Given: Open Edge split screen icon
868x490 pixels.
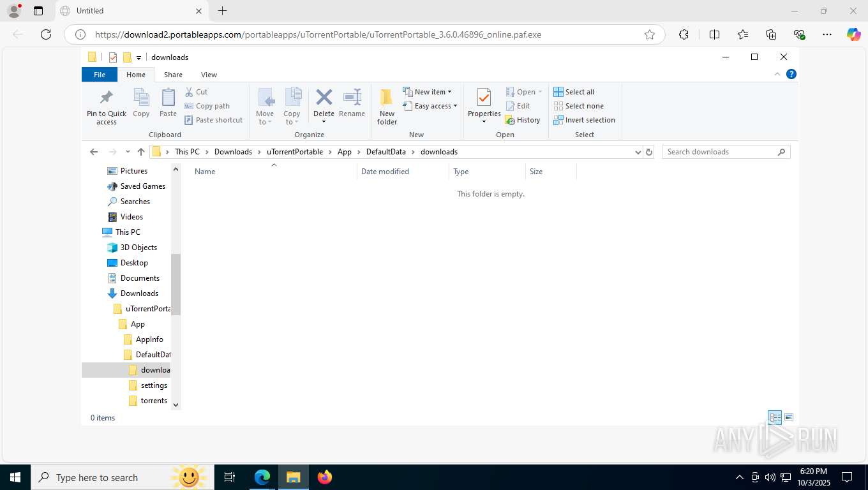Looking at the screenshot, I should tap(715, 34).
